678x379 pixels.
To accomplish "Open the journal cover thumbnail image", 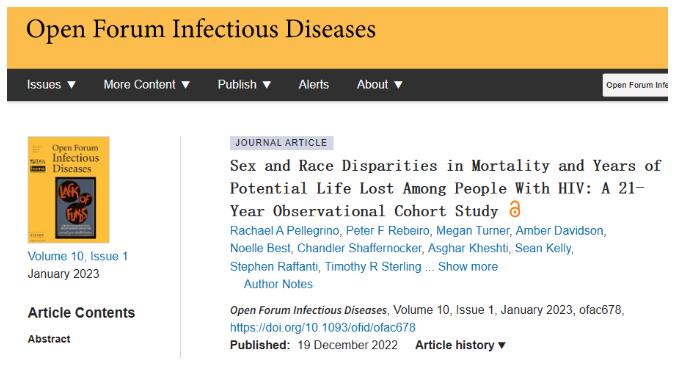I will pos(68,189).
